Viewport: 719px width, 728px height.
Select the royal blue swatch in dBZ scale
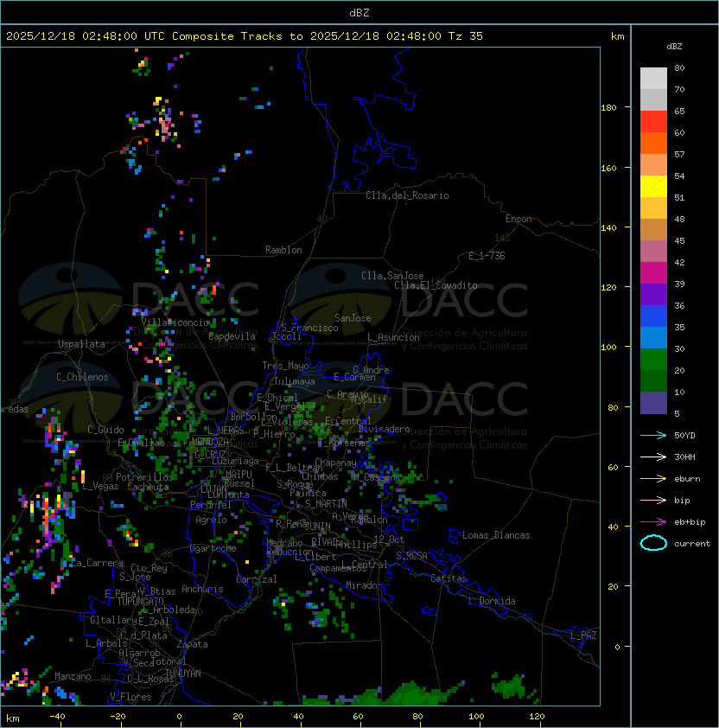[653, 316]
